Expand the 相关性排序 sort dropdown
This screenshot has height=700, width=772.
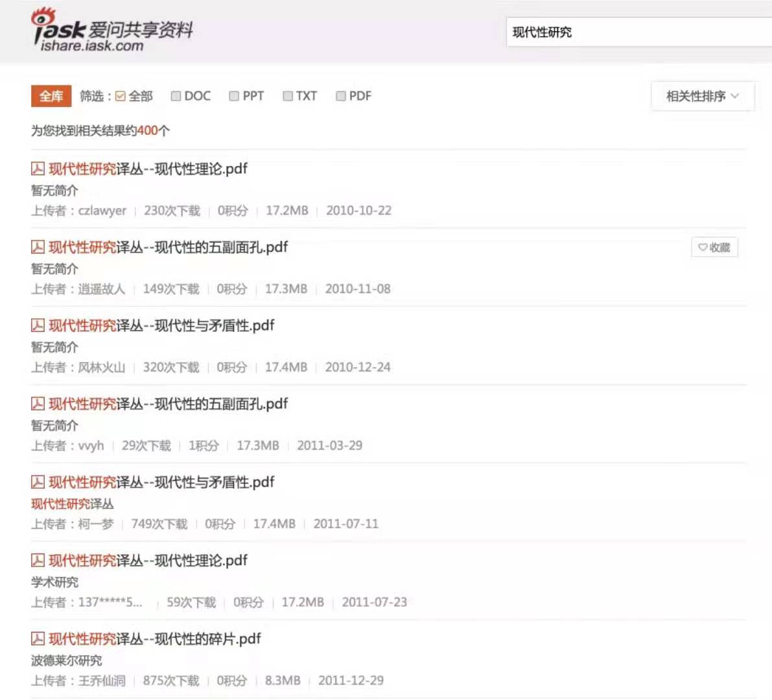pos(703,96)
